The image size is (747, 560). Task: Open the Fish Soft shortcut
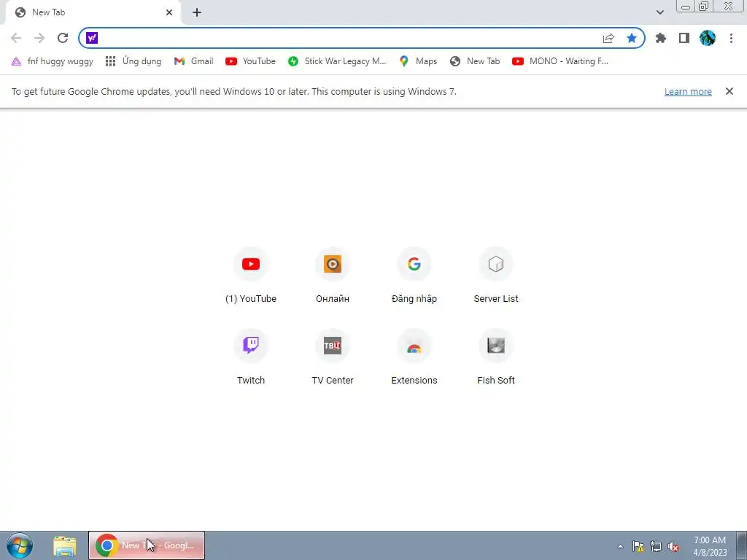(x=496, y=357)
